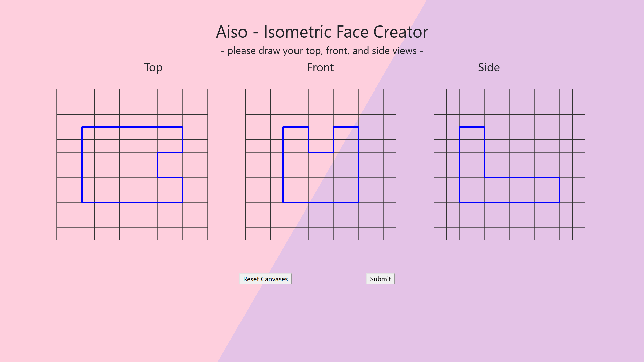The image size is (644, 362).
Task: Click the Aiso - Isometric Face Creator title
Action: point(322,32)
